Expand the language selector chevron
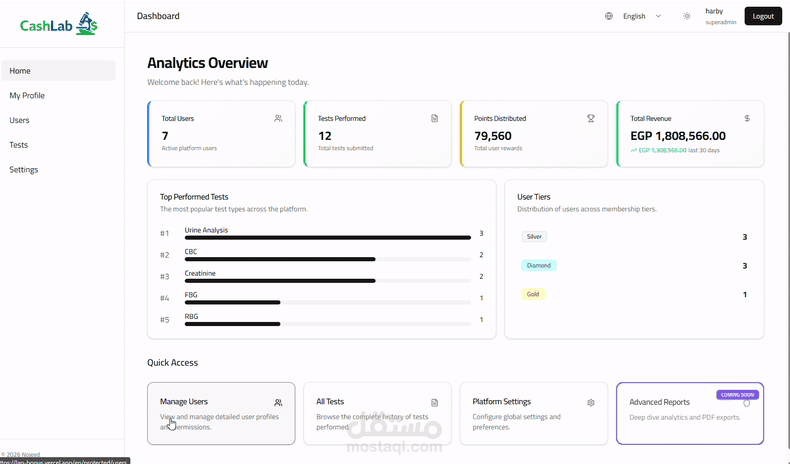Viewport: 790px width, 464px height. pyautogui.click(x=658, y=16)
